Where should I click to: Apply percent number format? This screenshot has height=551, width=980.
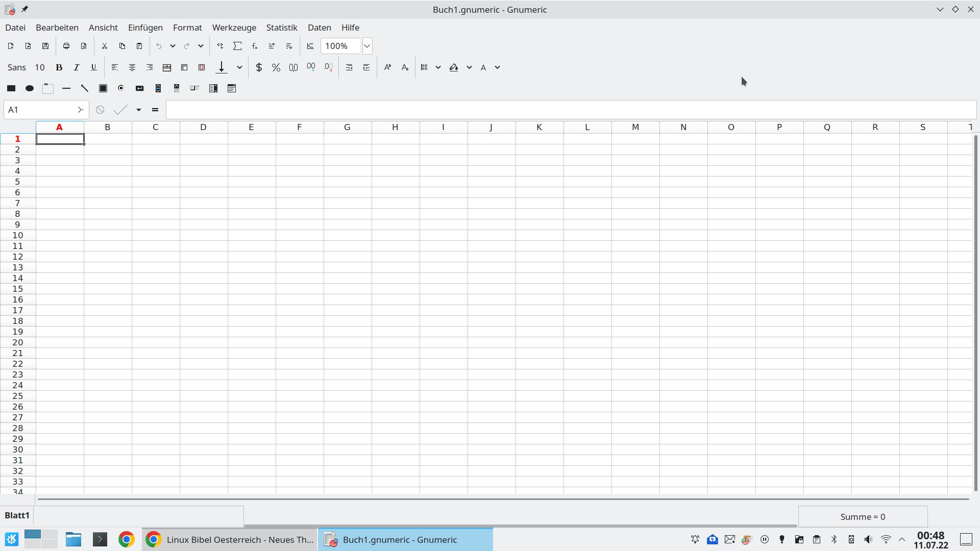tap(276, 67)
